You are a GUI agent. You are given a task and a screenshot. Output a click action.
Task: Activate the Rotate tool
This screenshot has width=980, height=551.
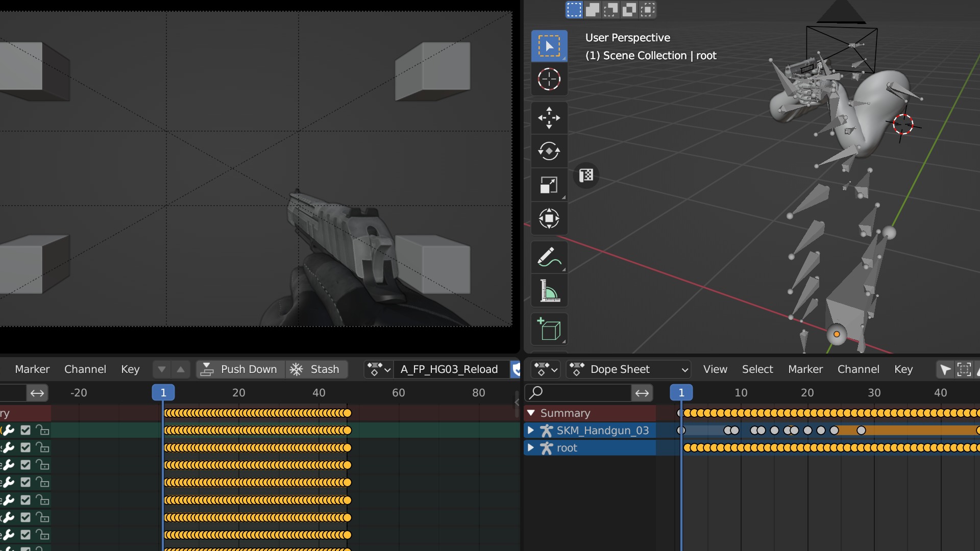coord(549,151)
